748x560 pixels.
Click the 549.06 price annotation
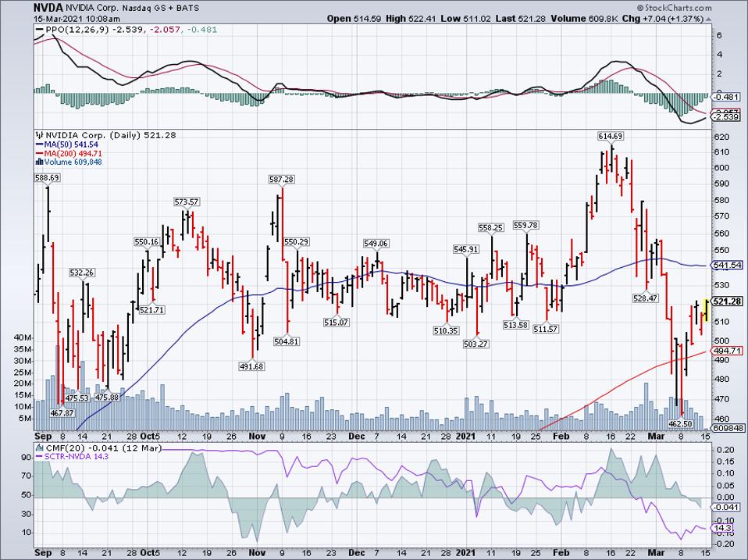click(376, 243)
